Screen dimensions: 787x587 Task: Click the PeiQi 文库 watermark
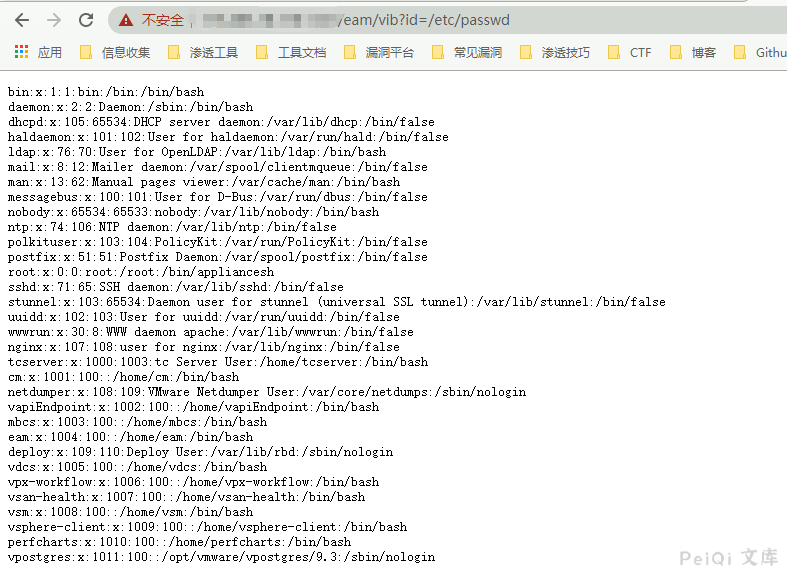[728, 558]
